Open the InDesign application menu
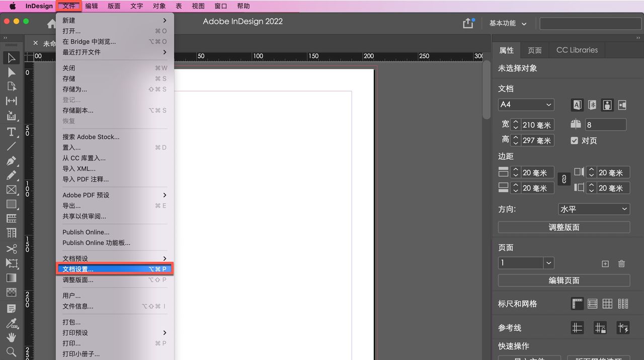The height and width of the screenshot is (360, 644). point(39,6)
